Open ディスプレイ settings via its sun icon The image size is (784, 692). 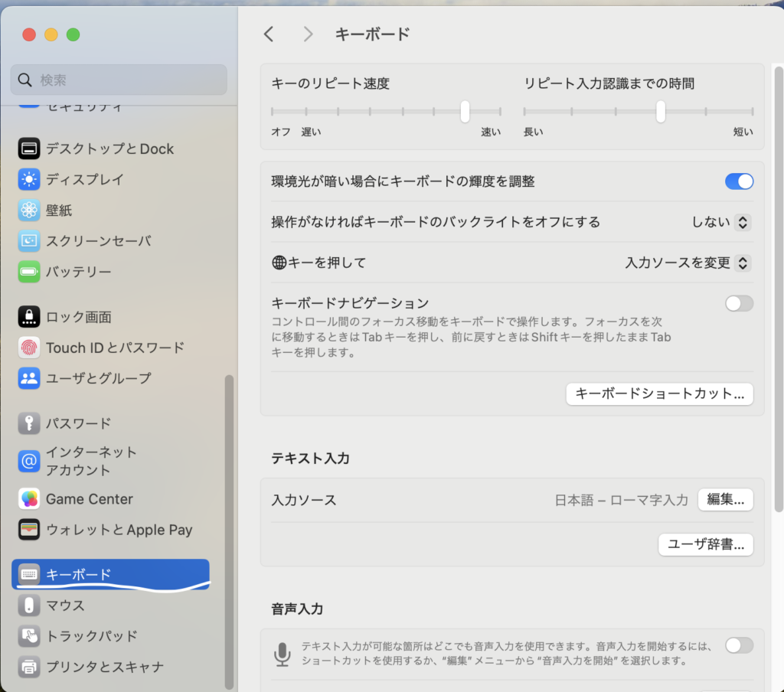29,179
